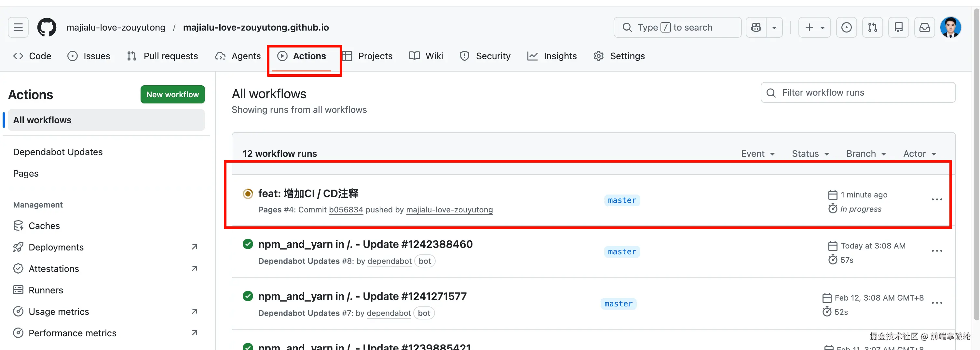Open the notifications inbox icon
Viewport: 980px width, 350px height.
click(x=924, y=27)
